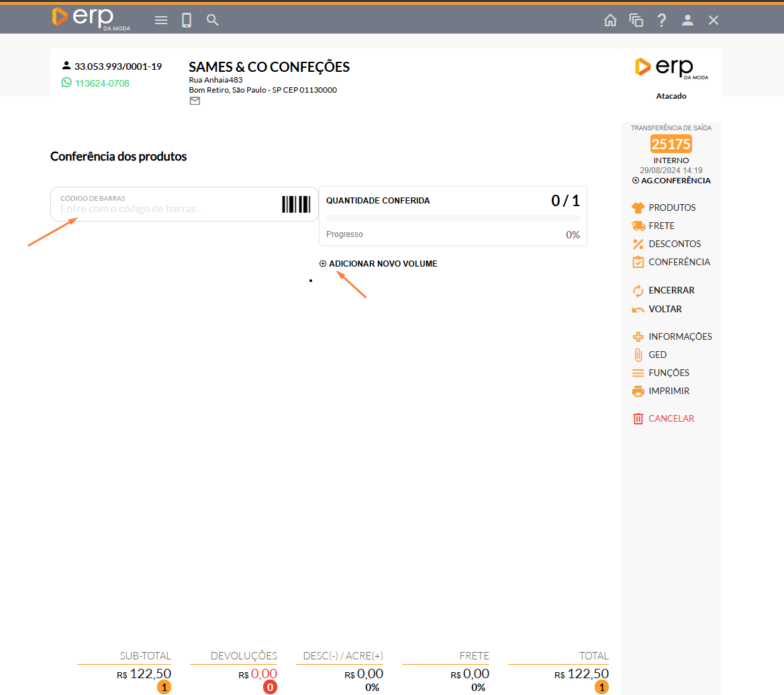Viewport: 784px width, 695px height.
Task: Go to home via house icon
Action: pyautogui.click(x=610, y=20)
